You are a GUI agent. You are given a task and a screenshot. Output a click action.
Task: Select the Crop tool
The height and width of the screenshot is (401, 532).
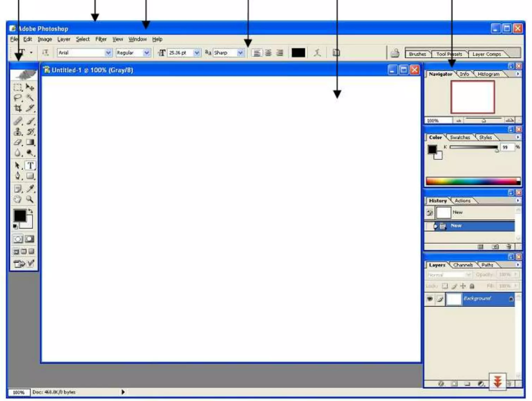tap(18, 108)
